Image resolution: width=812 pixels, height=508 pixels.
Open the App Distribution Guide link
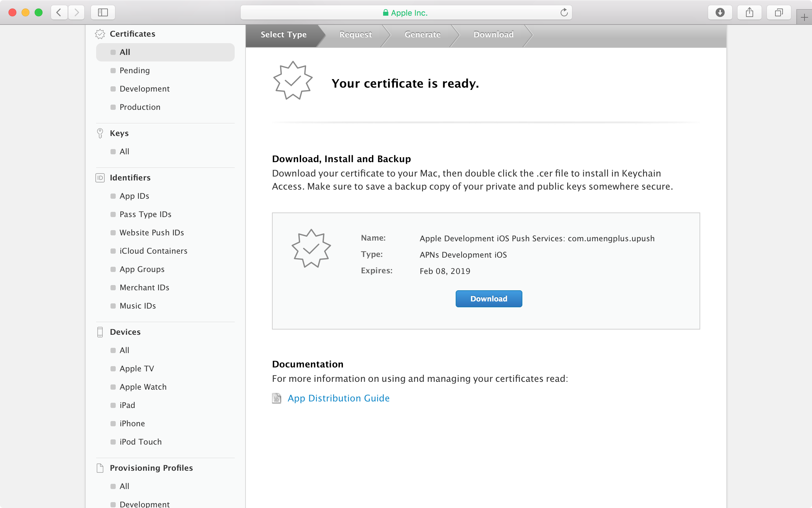[x=338, y=398]
